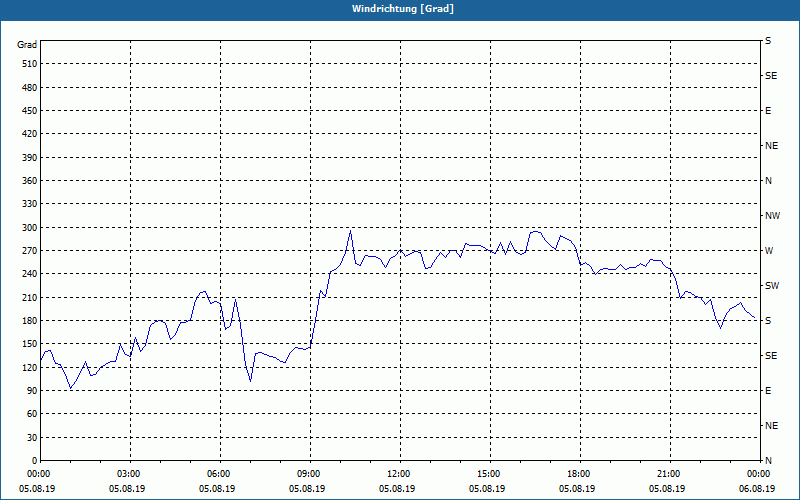
Task: Click the 390 y-axis label
Action: (30, 158)
